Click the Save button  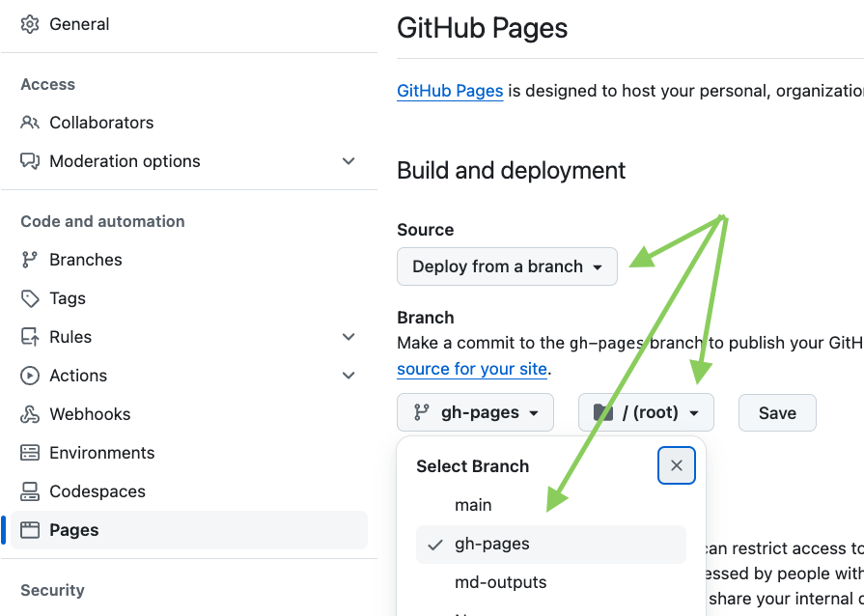click(x=777, y=412)
